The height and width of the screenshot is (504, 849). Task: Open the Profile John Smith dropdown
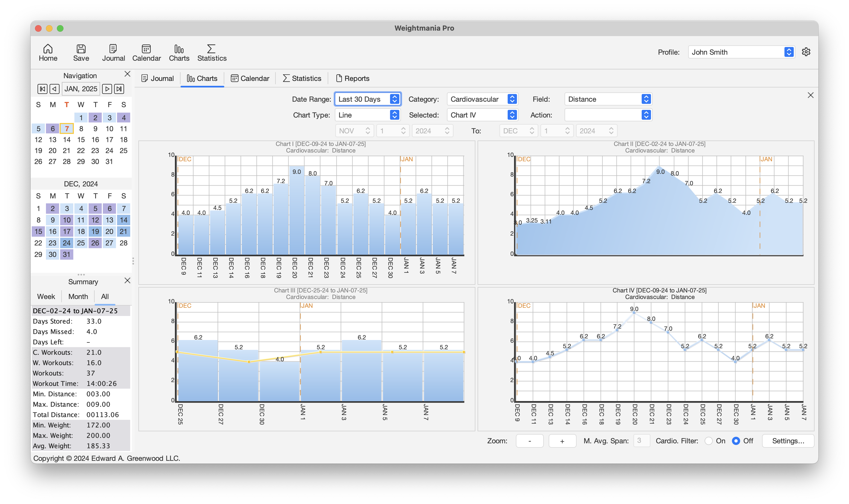tap(741, 52)
